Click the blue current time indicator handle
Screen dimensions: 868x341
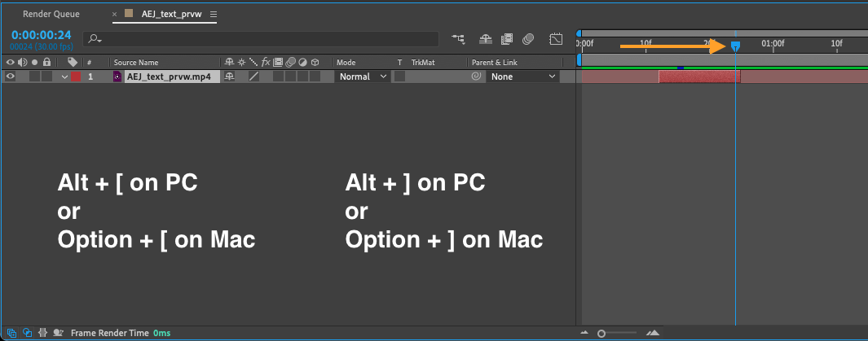click(735, 46)
